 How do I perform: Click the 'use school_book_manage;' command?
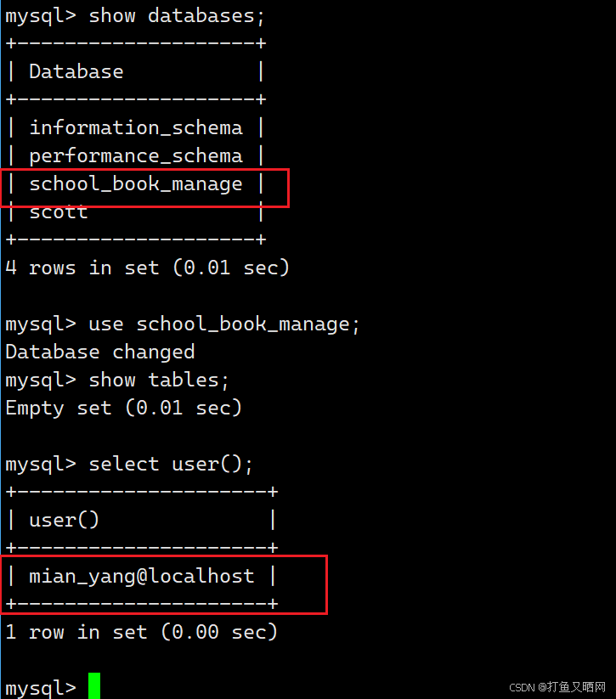click(224, 324)
